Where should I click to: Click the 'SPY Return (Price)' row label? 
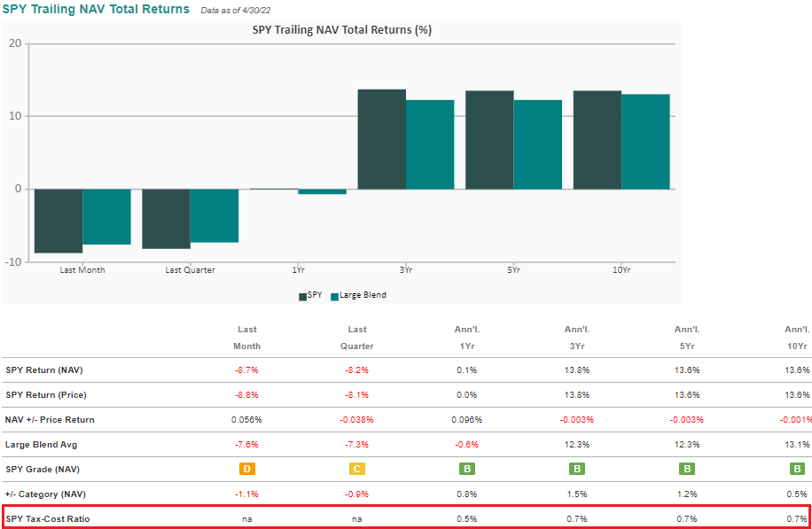pyautogui.click(x=46, y=395)
